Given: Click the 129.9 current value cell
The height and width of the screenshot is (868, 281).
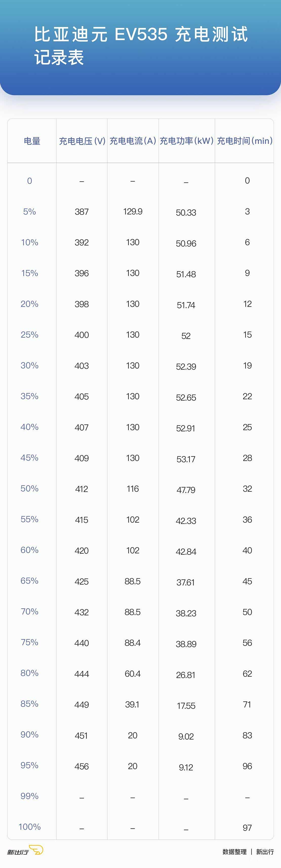Looking at the screenshot, I should [x=133, y=211].
